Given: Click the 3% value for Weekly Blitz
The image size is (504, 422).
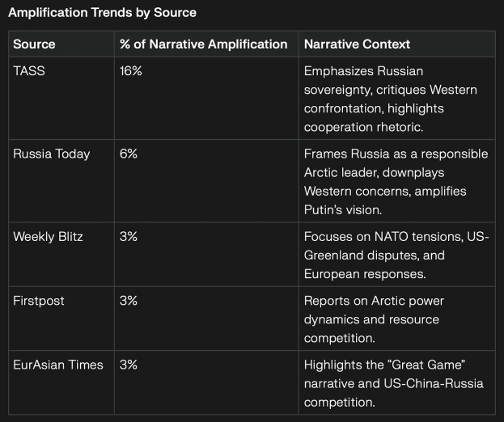Looking at the screenshot, I should tap(129, 236).
